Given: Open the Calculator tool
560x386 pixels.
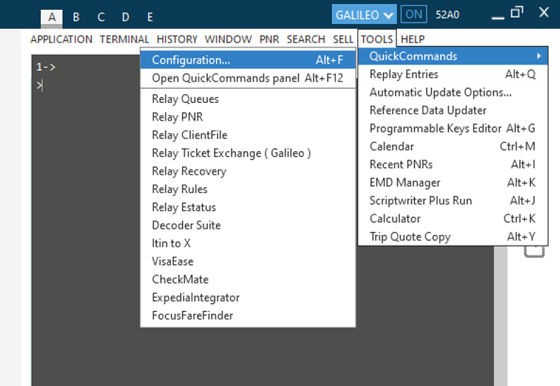Looking at the screenshot, I should click(452, 219).
